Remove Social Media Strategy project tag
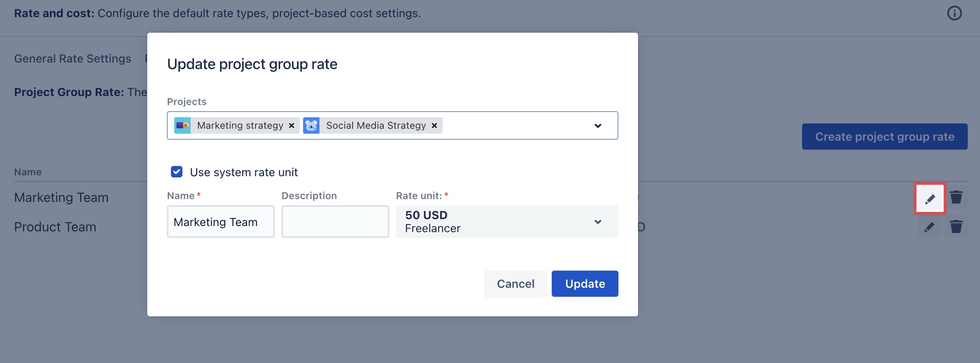This screenshot has height=363, width=980. (434, 125)
